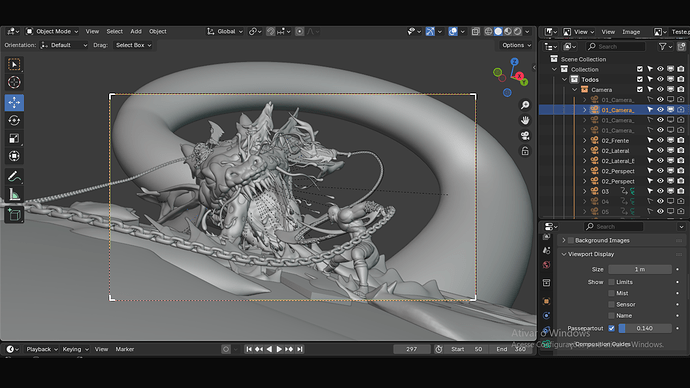Disable the Passepartout checkbox
The height and width of the screenshot is (388, 690).
pyautogui.click(x=611, y=328)
